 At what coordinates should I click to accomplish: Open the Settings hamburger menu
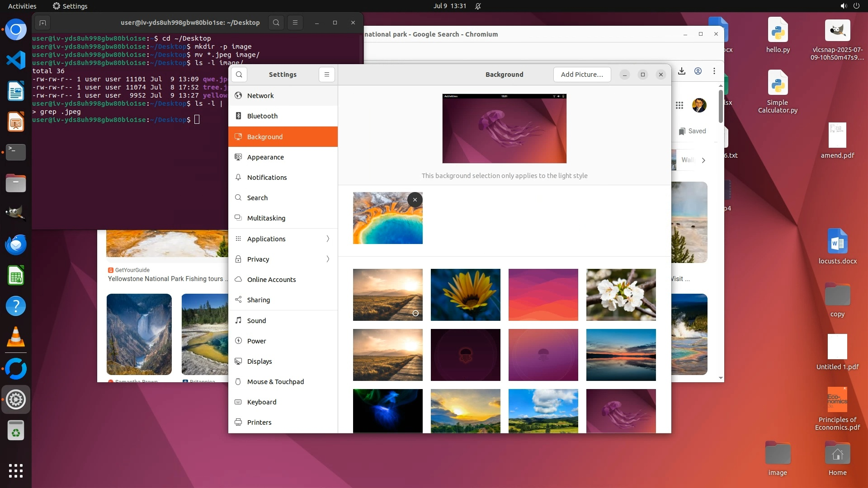coord(327,75)
